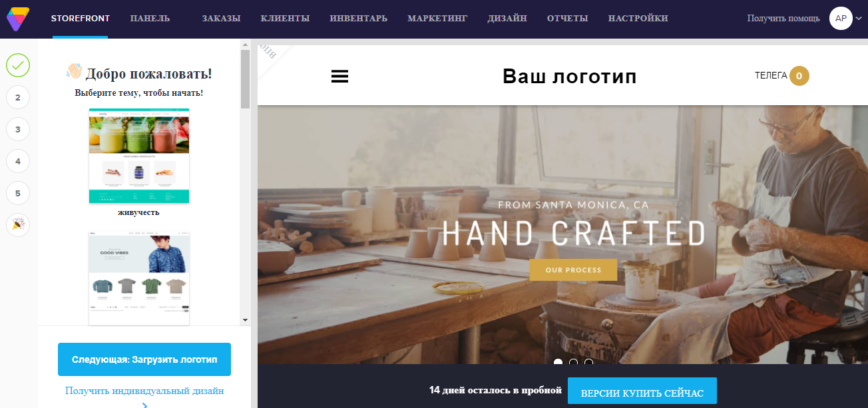Open the Маркетинг menu
This screenshot has height=408, width=868.
[x=437, y=19]
